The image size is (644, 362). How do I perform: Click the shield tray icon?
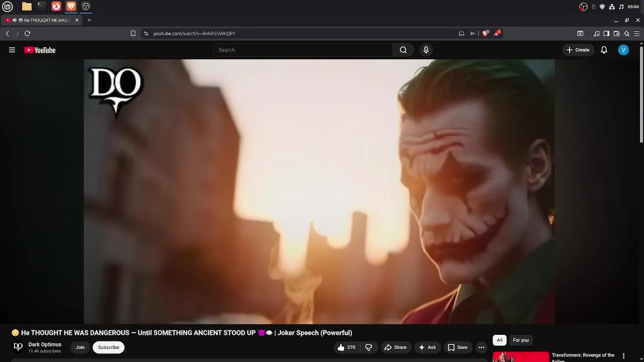[x=602, y=7]
